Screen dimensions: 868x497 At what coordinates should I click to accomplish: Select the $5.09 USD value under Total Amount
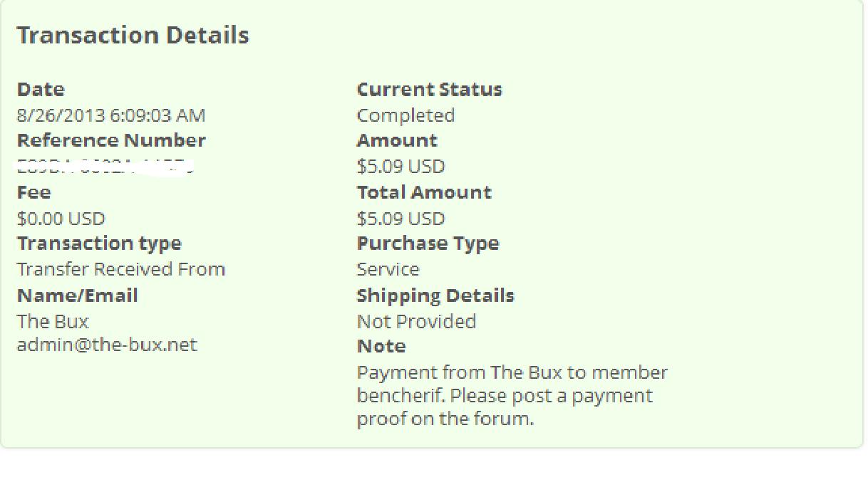click(401, 219)
